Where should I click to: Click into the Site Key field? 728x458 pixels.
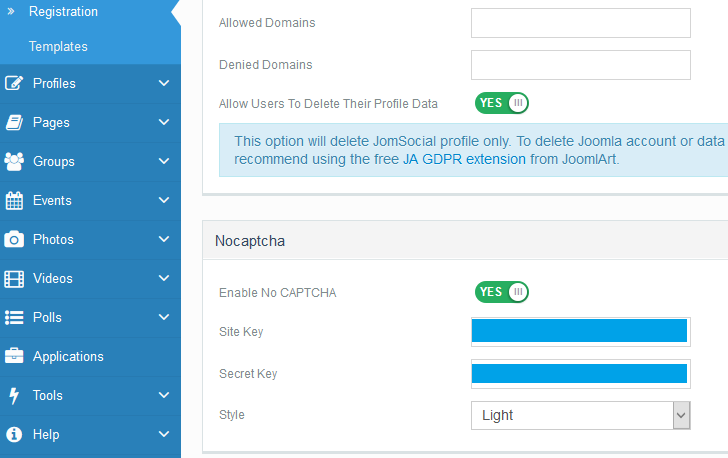[x=580, y=332]
